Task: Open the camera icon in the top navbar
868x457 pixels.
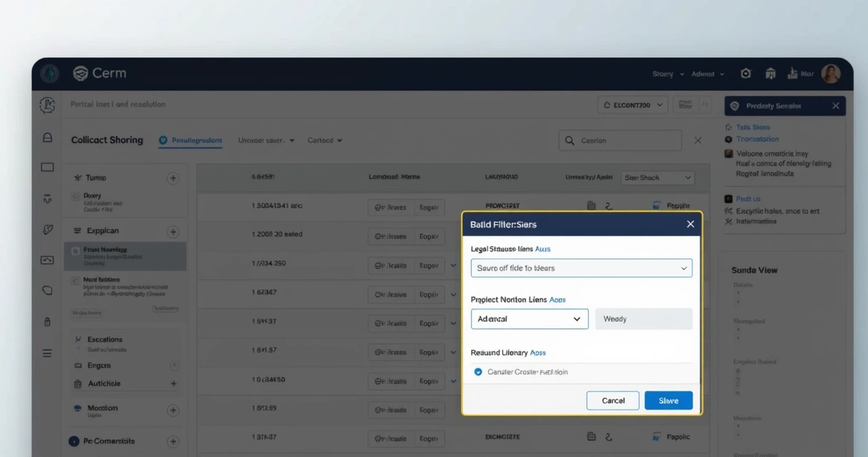Action: point(745,73)
